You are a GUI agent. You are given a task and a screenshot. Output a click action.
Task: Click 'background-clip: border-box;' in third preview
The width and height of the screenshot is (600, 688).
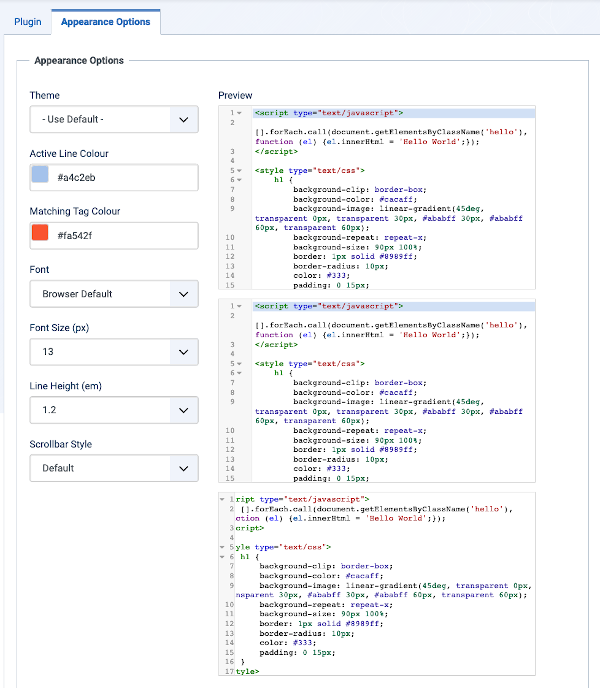coord(326,566)
